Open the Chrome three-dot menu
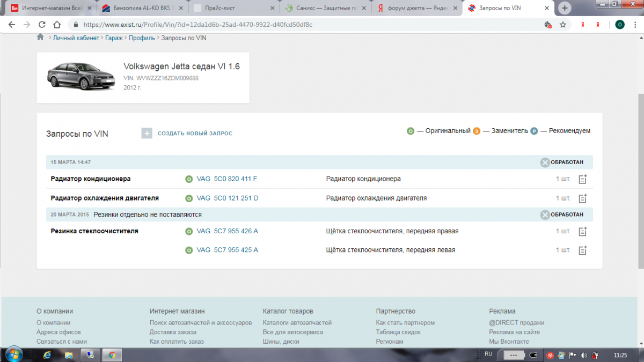 634,25
